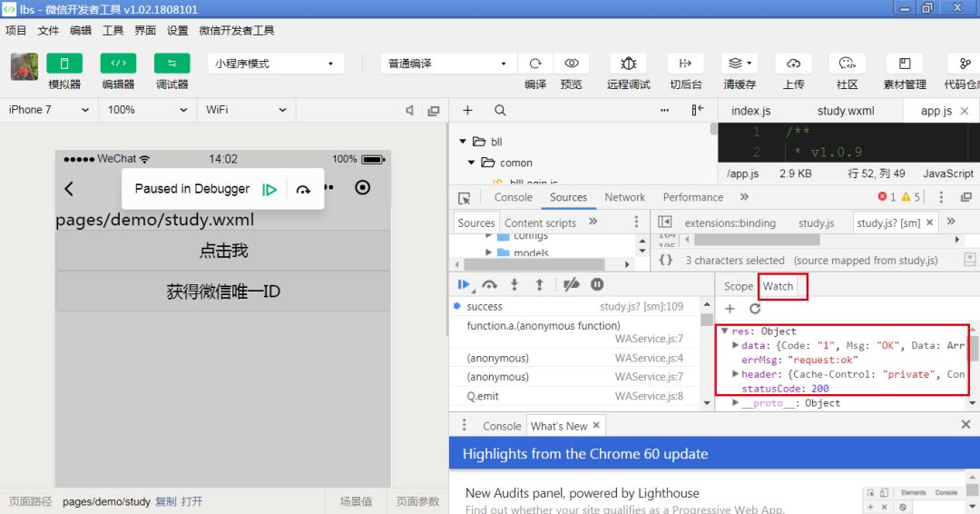Switch to the index.js editor tab

[750, 111]
